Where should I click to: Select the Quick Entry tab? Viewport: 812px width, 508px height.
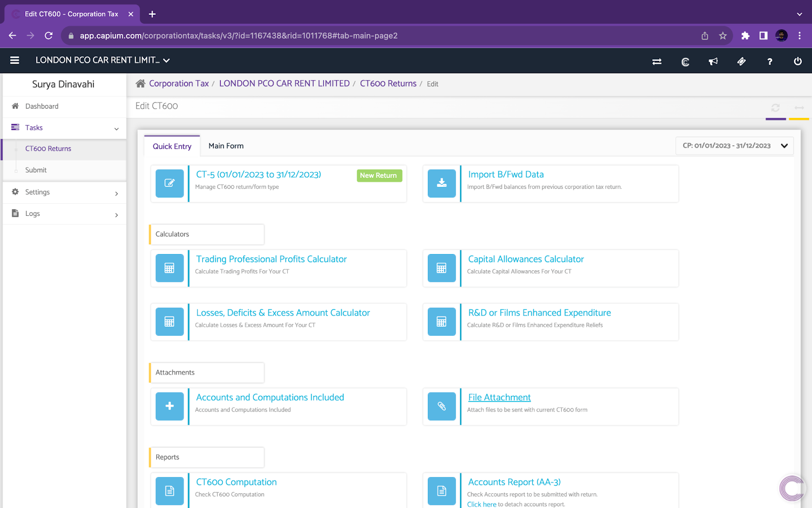[172, 146]
